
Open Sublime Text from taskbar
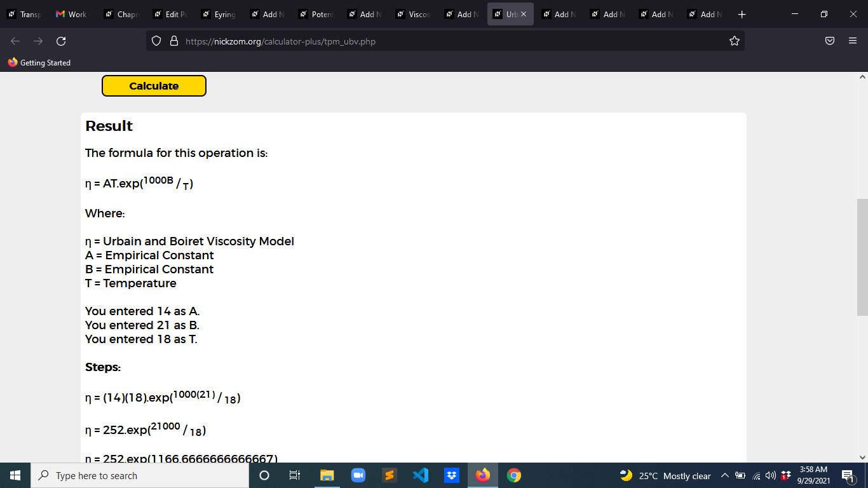click(389, 475)
